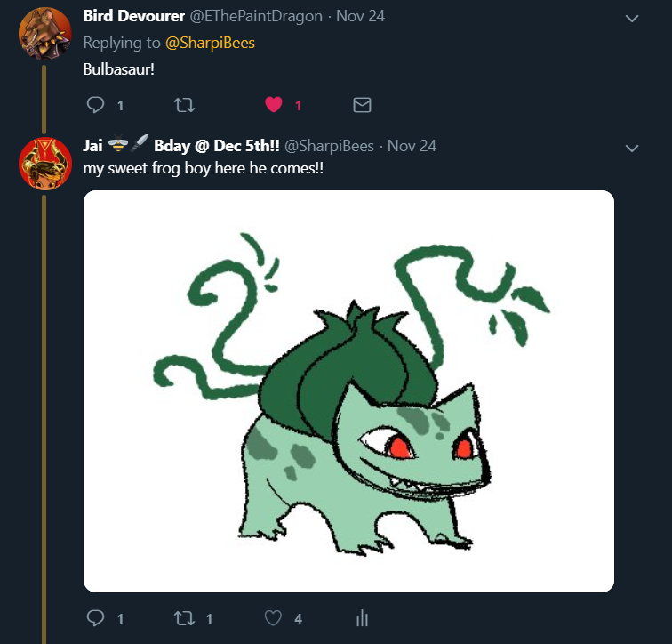Open the Bulbasaur drawing image
Image resolution: width=672 pixels, height=644 pixels.
click(348, 391)
